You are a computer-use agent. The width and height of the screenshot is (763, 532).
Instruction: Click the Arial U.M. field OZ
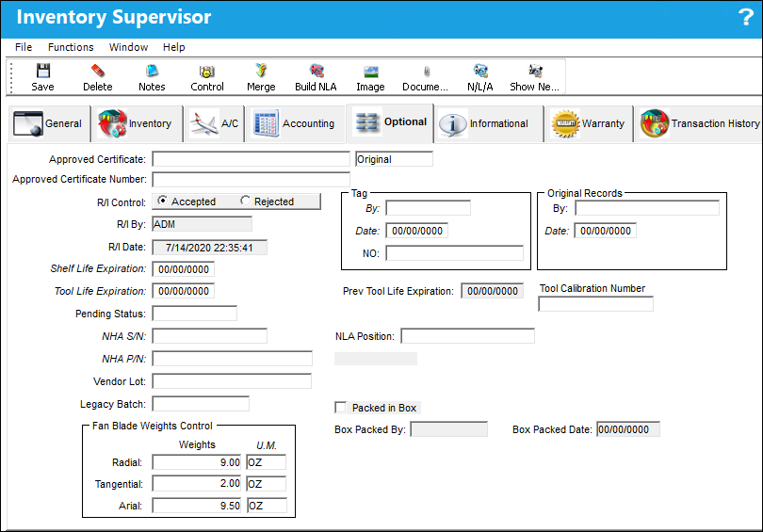coord(267,506)
